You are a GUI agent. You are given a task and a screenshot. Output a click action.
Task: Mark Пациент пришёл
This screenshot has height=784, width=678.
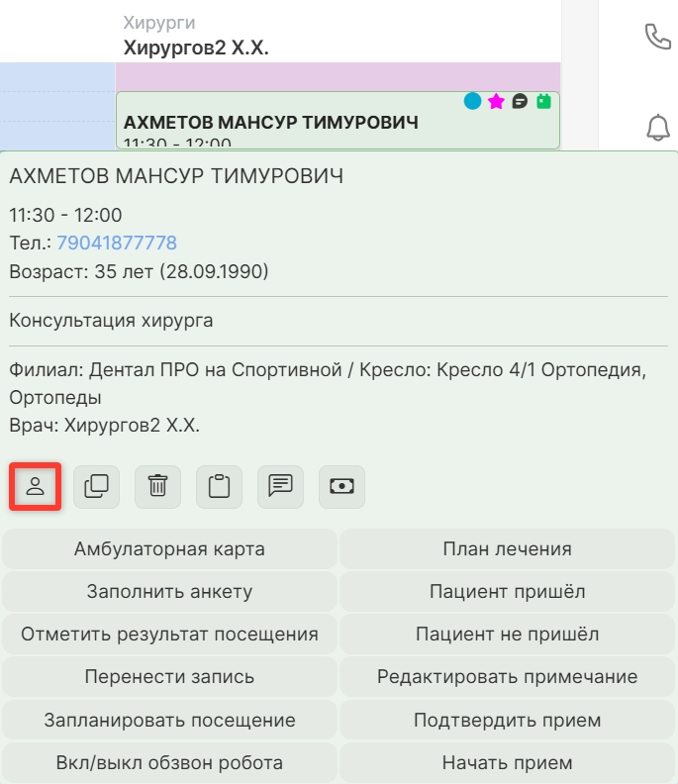click(507, 592)
